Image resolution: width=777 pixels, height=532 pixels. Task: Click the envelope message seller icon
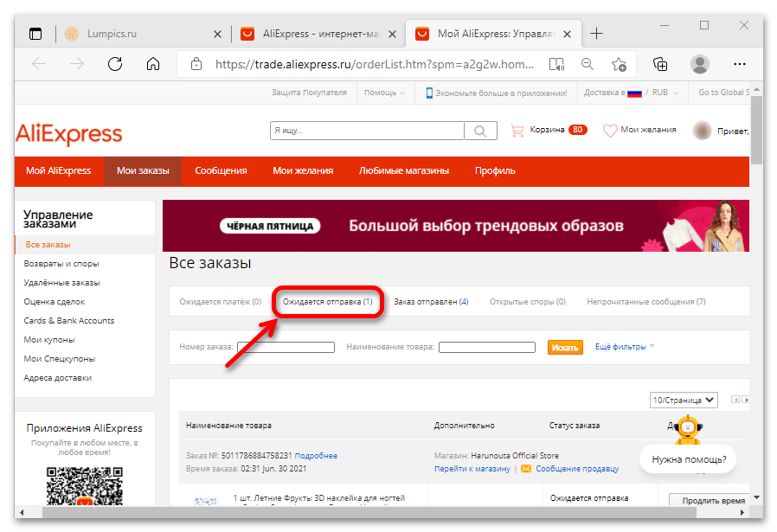(526, 469)
